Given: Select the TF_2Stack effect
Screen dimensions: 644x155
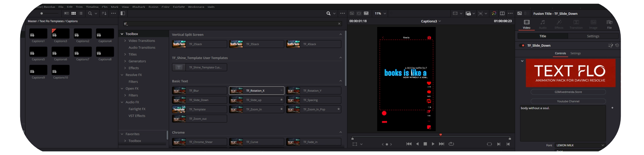Looking at the screenshot, I should tap(200, 44).
